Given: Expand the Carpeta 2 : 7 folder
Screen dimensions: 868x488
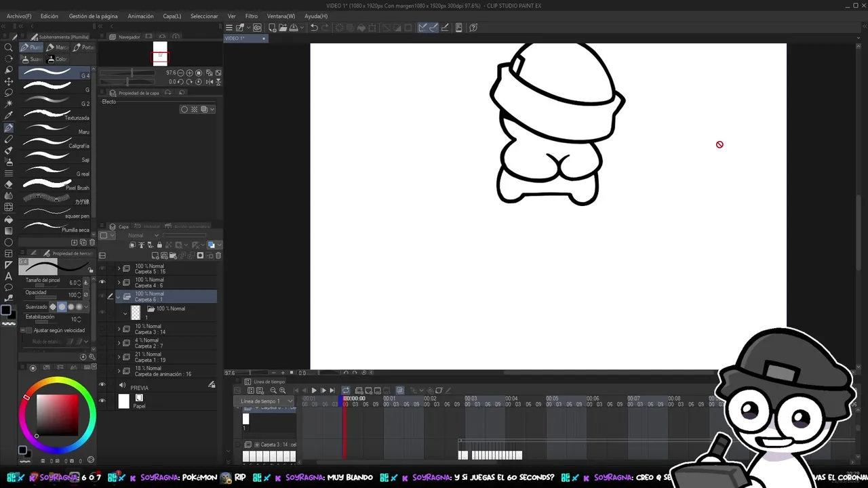Looking at the screenshot, I should [119, 343].
